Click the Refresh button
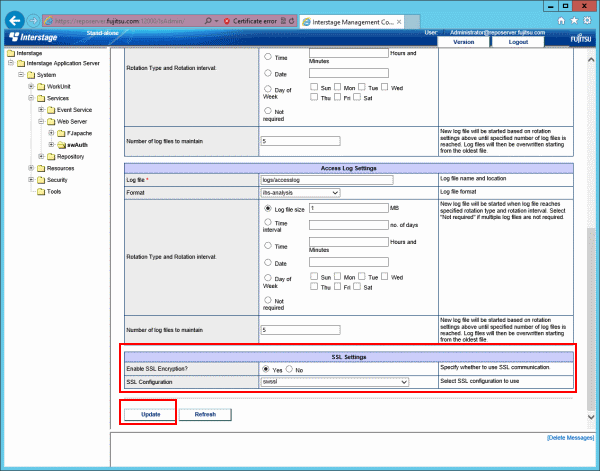Viewport: 600px width, 471px height. pyautogui.click(x=205, y=414)
